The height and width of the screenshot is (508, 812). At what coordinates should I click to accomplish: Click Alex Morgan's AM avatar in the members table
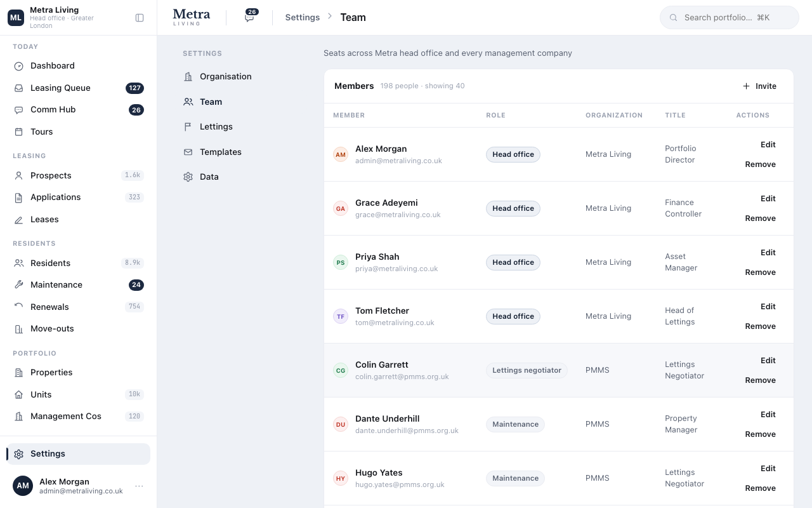341,154
